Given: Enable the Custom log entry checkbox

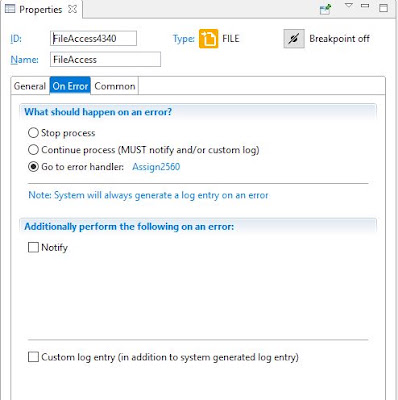Looking at the screenshot, I should tap(33, 357).
